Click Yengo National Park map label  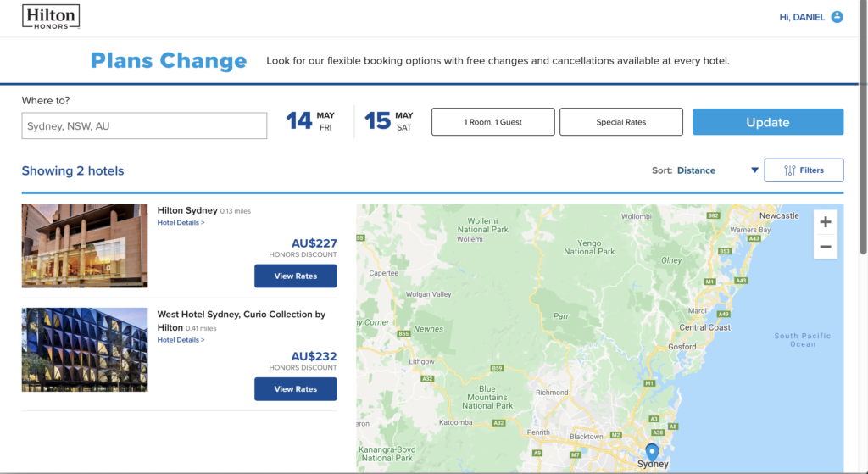click(589, 247)
